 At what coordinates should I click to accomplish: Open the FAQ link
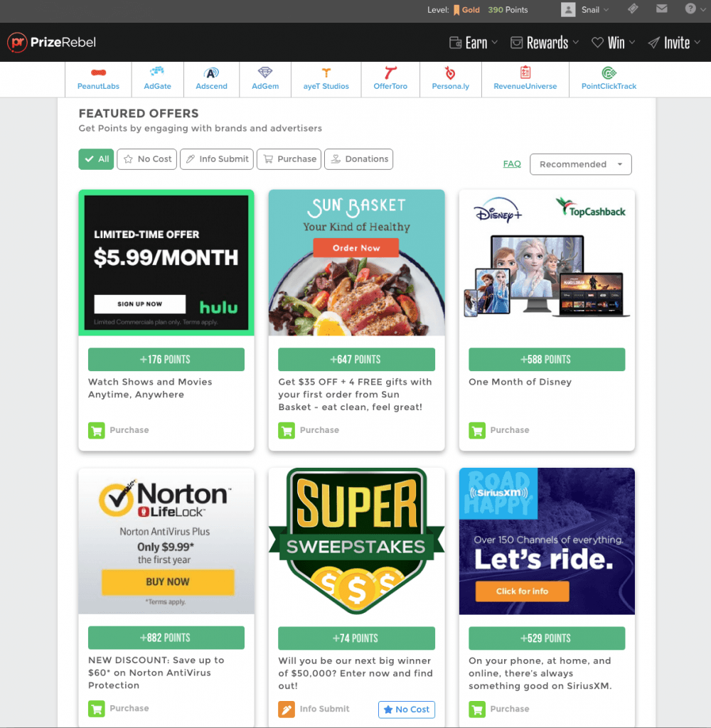(x=512, y=164)
